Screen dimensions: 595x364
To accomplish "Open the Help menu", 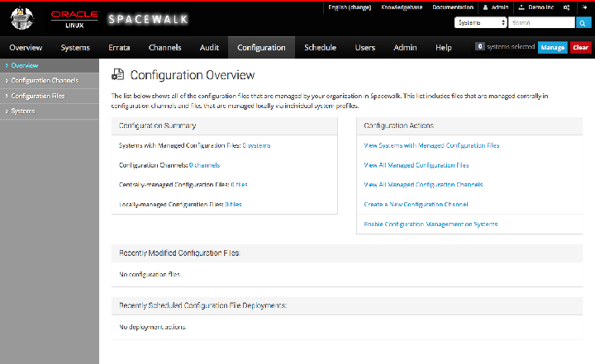I will (443, 47).
